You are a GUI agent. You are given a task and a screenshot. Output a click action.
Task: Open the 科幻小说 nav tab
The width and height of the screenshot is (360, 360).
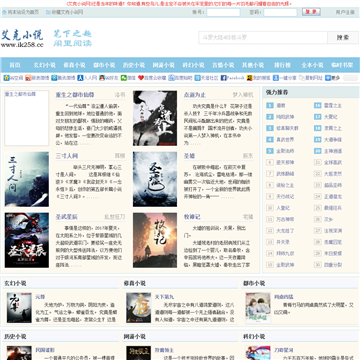pyautogui.click(x=193, y=65)
